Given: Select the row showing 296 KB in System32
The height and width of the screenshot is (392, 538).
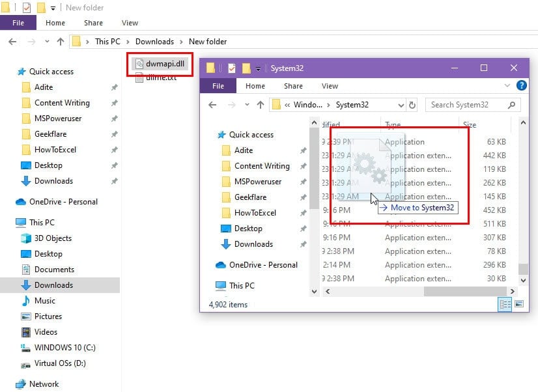Looking at the screenshot, I should (414, 265).
